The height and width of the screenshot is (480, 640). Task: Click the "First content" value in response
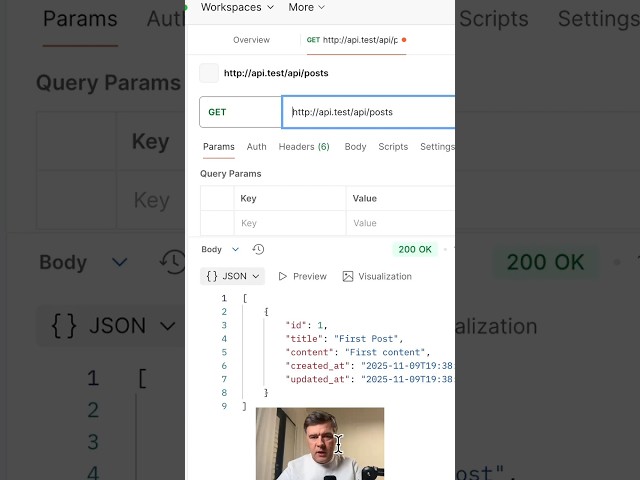(384, 352)
